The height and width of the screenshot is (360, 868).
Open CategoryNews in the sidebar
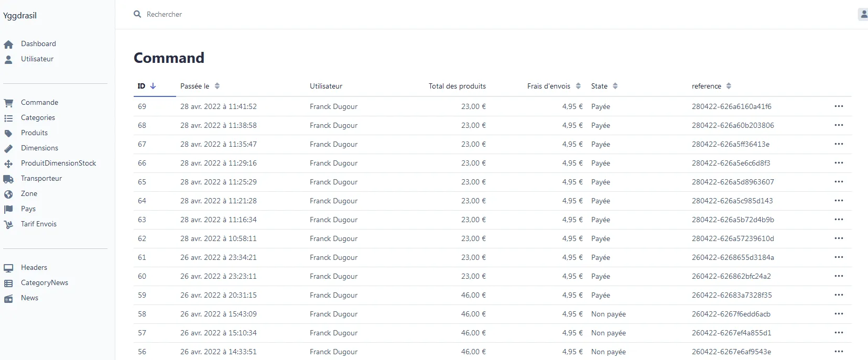pyautogui.click(x=45, y=283)
